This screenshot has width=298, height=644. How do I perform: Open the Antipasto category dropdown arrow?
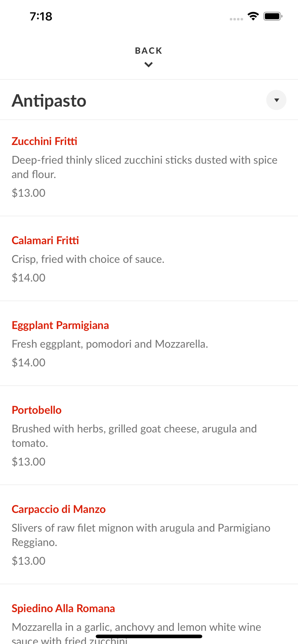tap(276, 100)
